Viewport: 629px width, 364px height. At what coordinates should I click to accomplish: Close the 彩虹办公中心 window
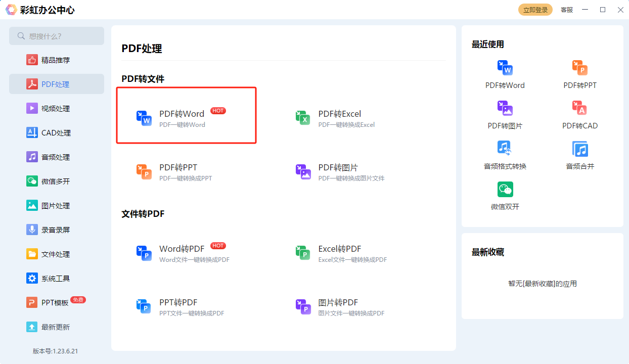point(620,10)
